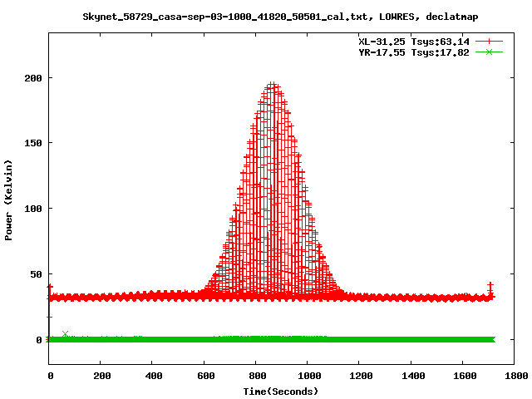Click y-axis tick label 150
Viewport: 532px width, 399px height.
click(33, 143)
